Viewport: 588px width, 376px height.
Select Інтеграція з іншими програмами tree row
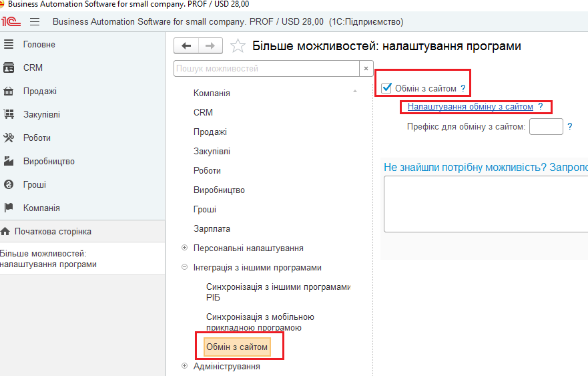(x=258, y=268)
